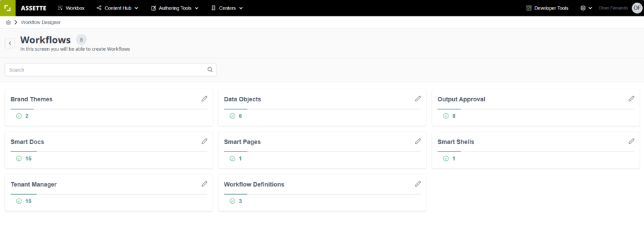Click the workflows count badge 8
644x249 pixels.
point(81,40)
